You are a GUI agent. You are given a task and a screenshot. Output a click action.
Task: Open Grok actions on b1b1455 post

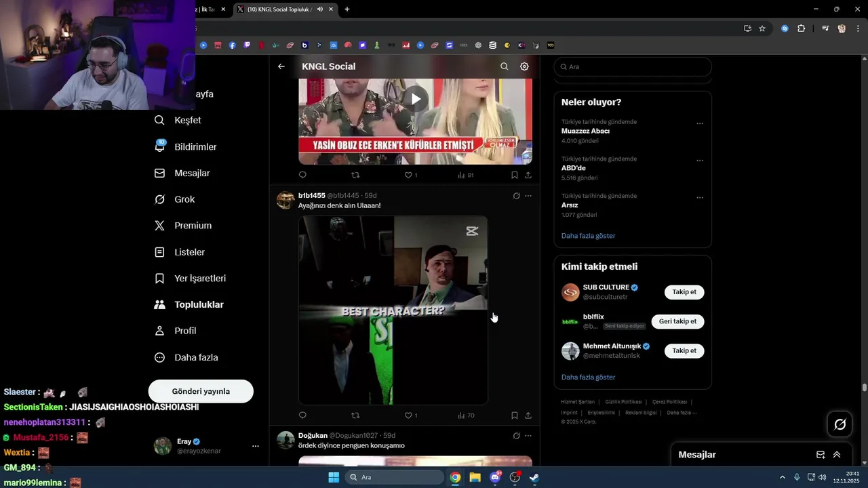tap(516, 196)
